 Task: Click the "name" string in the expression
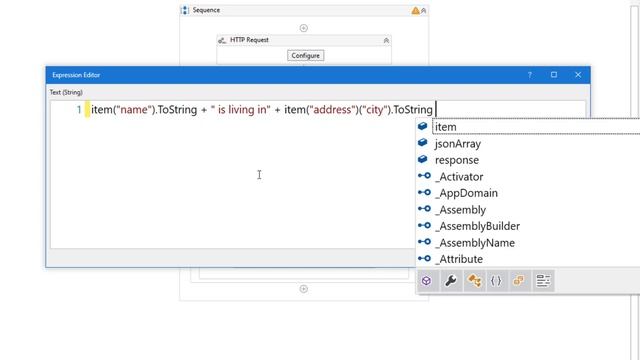click(133, 110)
